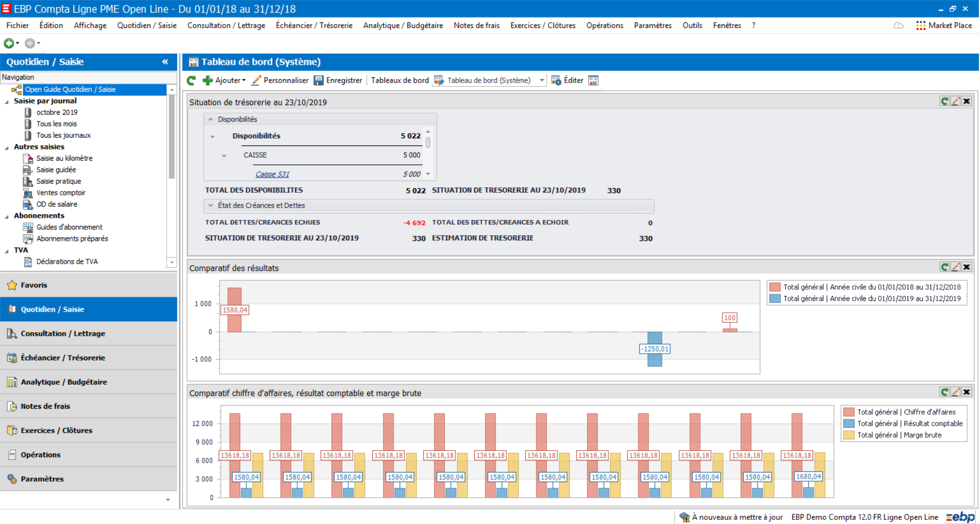Open the Exercices / Clôtures menu

point(543,26)
